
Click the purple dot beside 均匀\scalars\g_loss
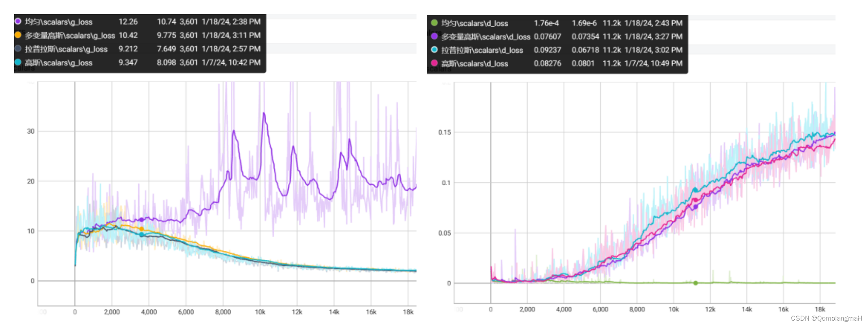click(18, 21)
